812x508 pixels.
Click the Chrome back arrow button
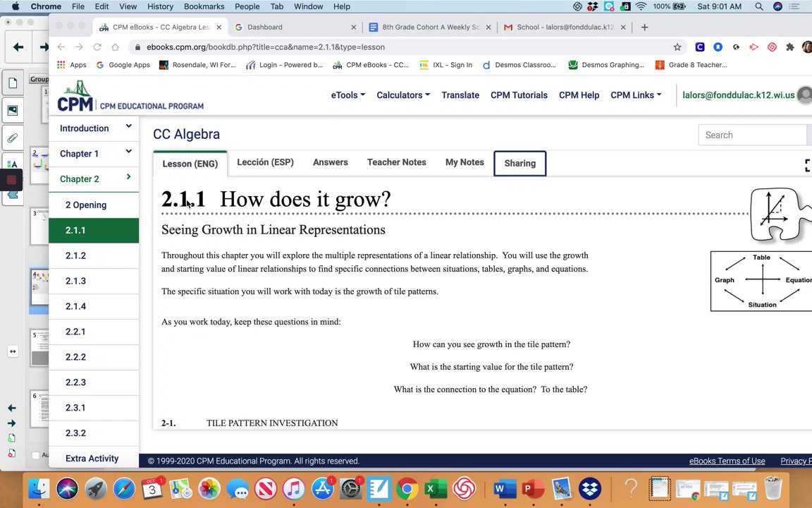tap(61, 47)
